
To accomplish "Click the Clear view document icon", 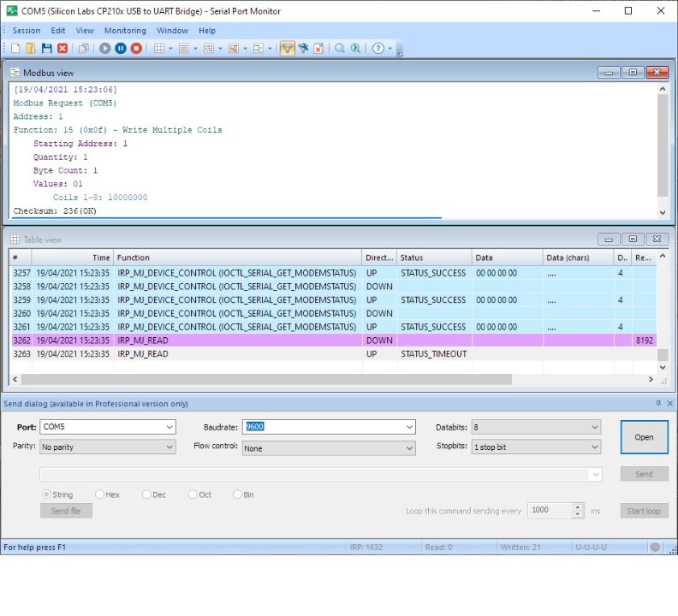I will click(x=318, y=49).
